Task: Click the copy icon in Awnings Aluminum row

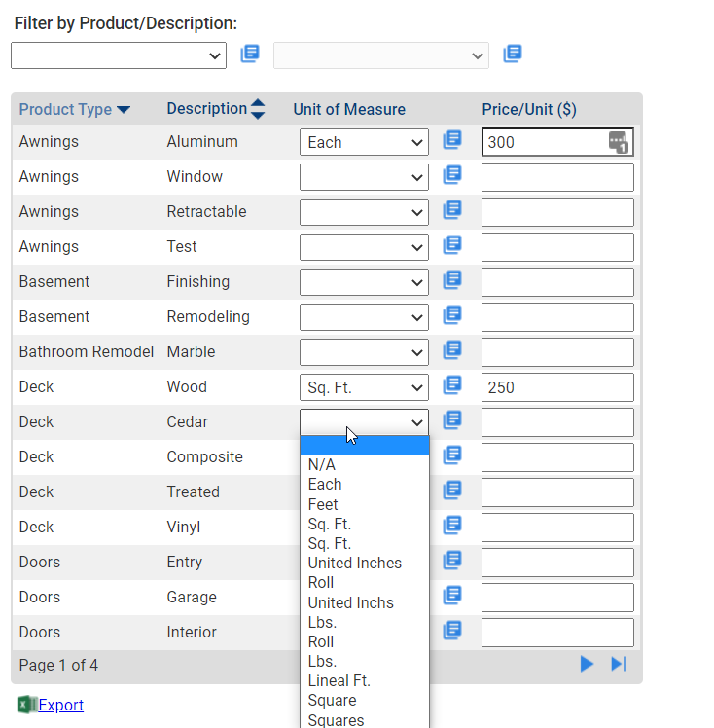Action: [452, 140]
